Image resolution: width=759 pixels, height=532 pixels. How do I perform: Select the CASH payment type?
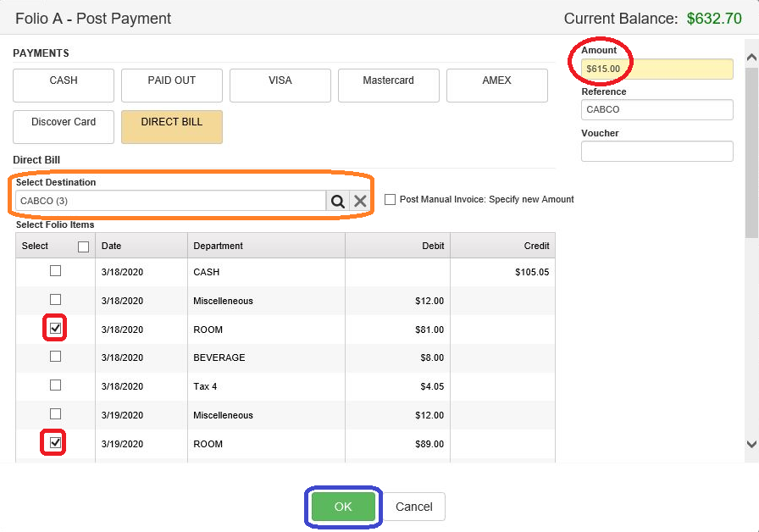click(63, 85)
